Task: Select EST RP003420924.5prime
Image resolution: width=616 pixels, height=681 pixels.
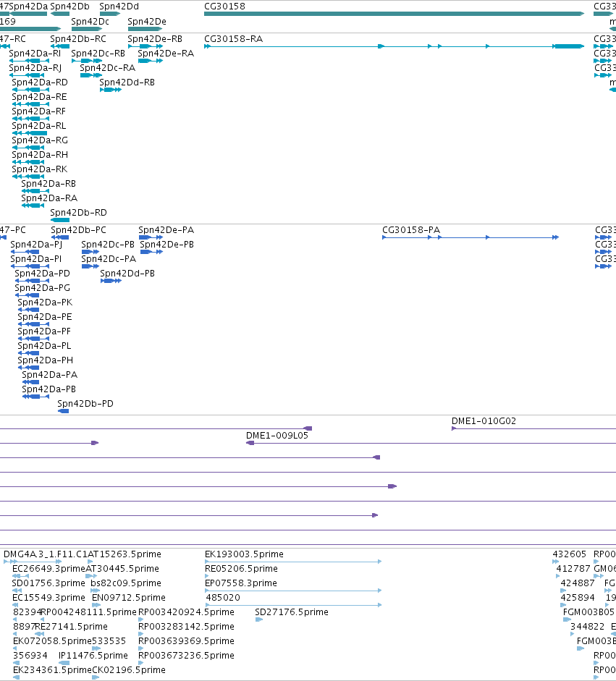Action: click(186, 612)
